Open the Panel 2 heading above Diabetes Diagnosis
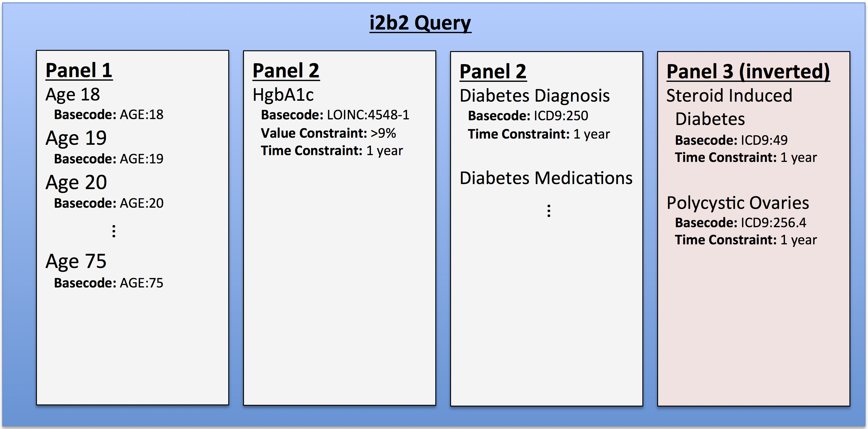868x429 pixels. (493, 71)
